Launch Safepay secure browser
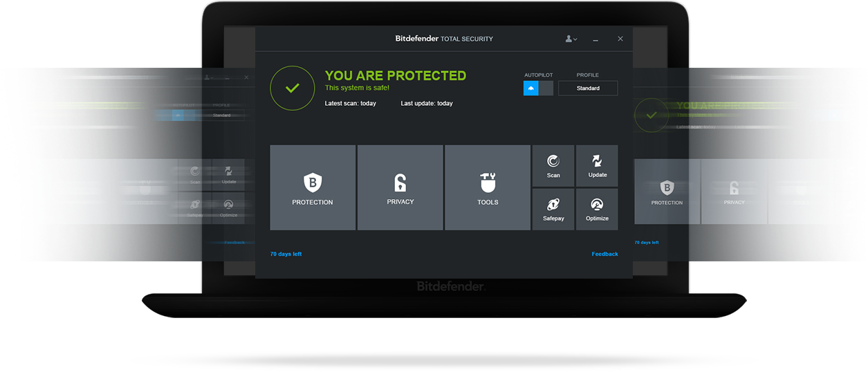The height and width of the screenshot is (372, 868). (553, 210)
